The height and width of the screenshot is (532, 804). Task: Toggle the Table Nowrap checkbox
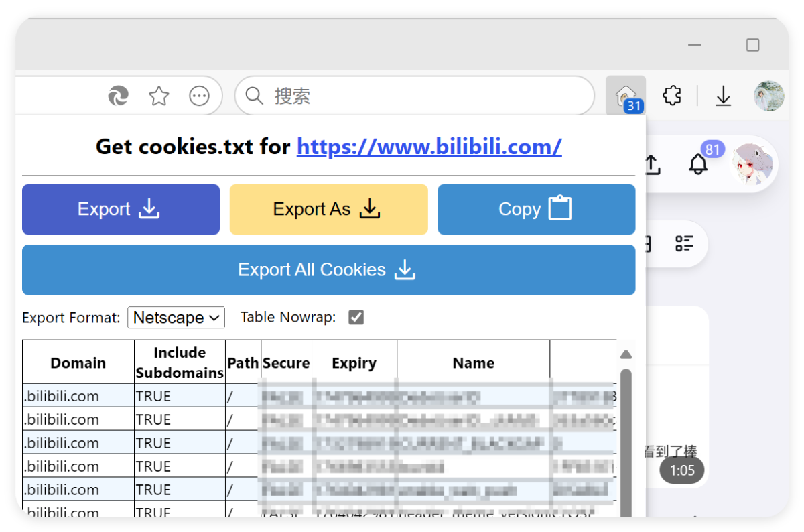click(356, 317)
